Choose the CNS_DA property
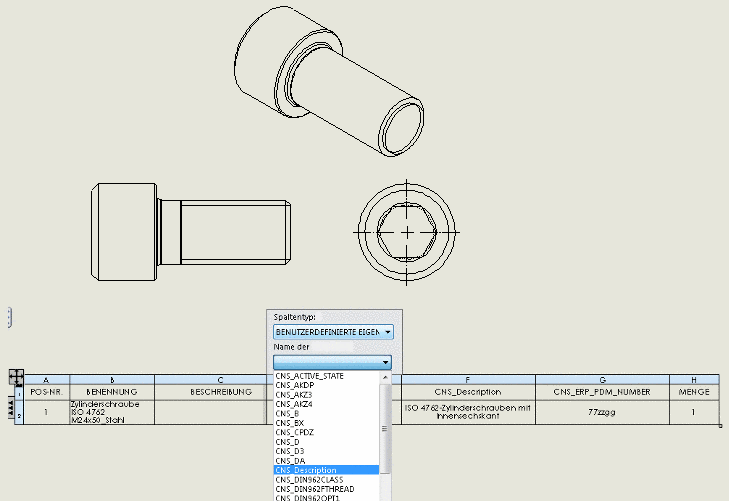Image resolution: width=729 pixels, height=501 pixels. 290,461
